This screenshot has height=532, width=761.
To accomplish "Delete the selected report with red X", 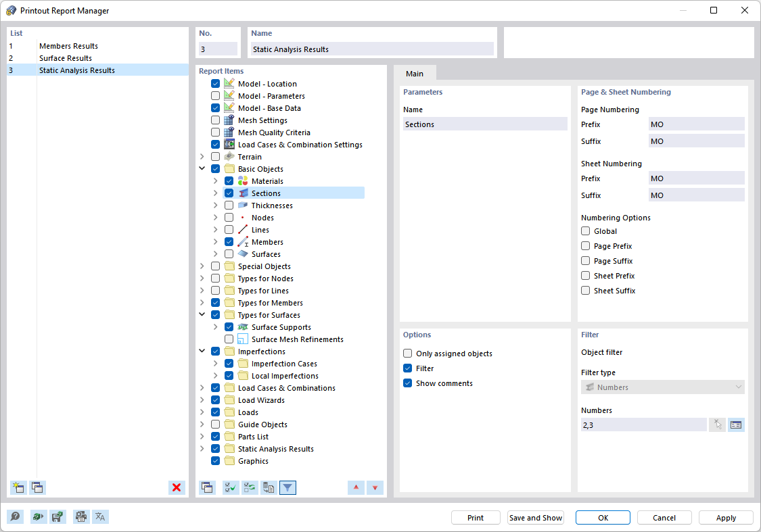I will tap(177, 487).
